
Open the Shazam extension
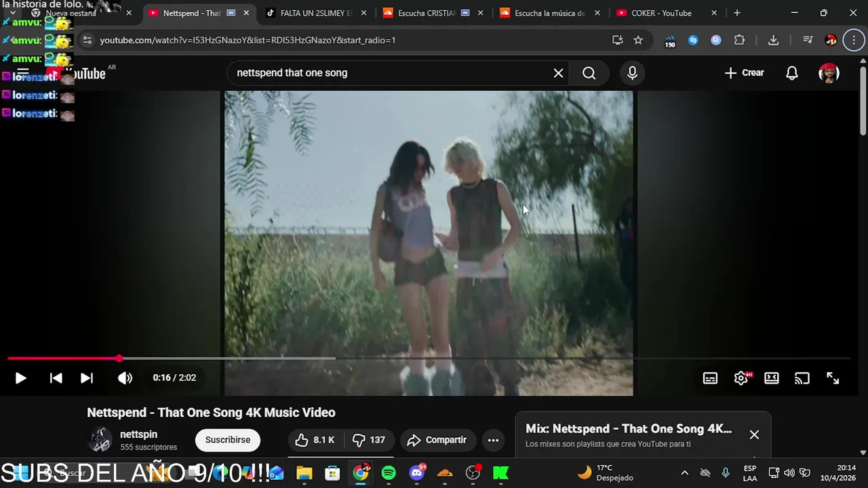coord(693,40)
